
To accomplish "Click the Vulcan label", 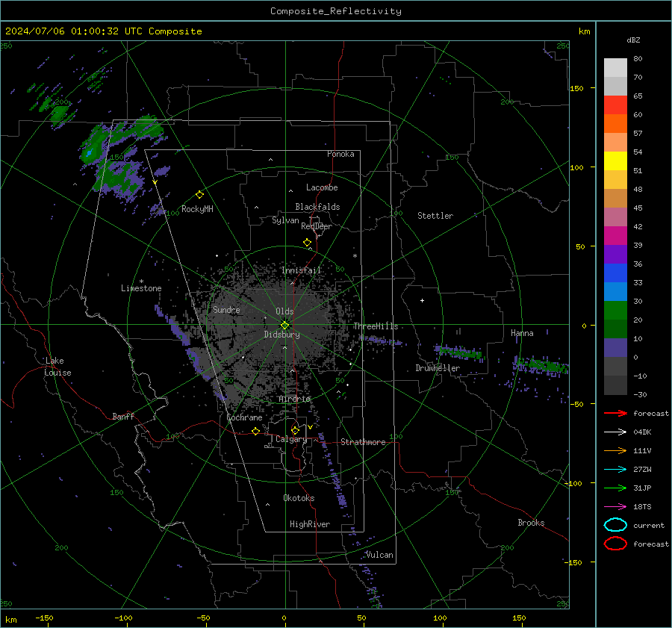I will tap(379, 555).
